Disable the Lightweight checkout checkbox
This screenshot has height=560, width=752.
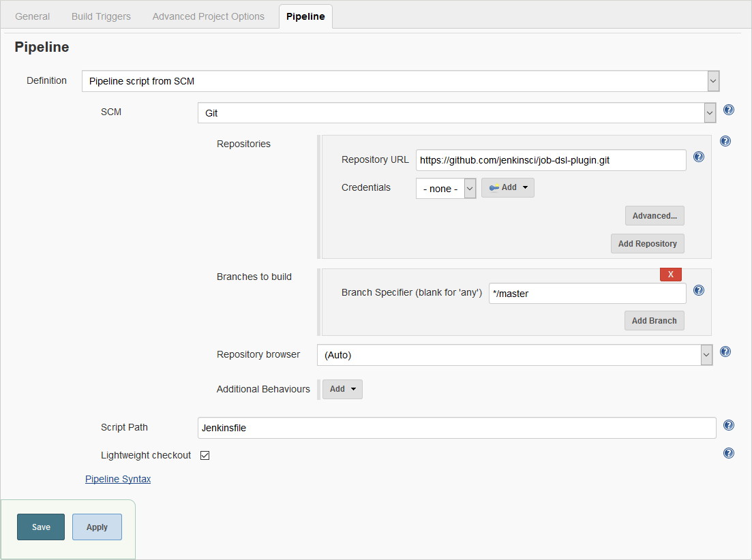click(205, 455)
